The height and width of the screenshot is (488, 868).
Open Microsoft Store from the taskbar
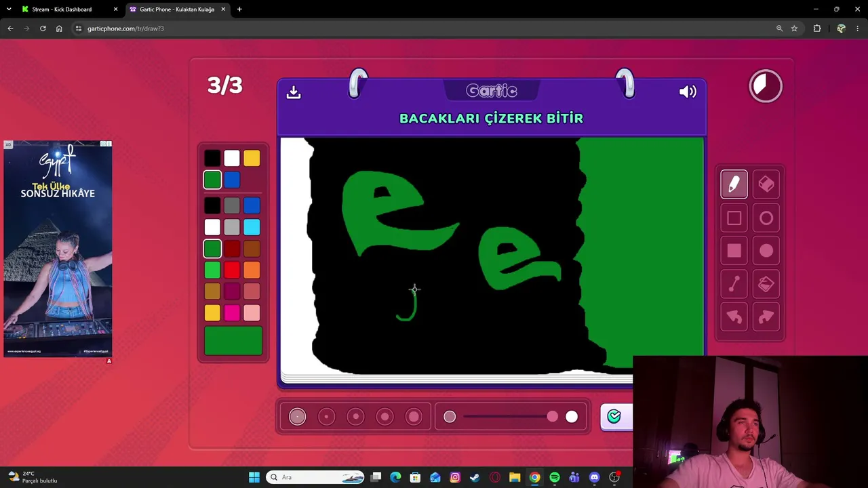coord(416,477)
